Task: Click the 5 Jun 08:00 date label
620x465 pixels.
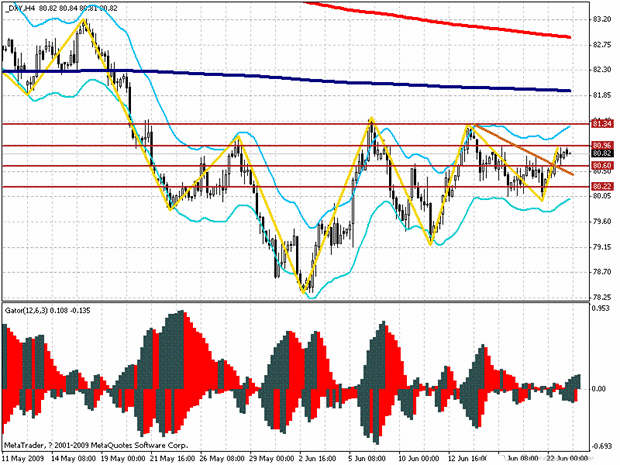Action: coord(367,459)
